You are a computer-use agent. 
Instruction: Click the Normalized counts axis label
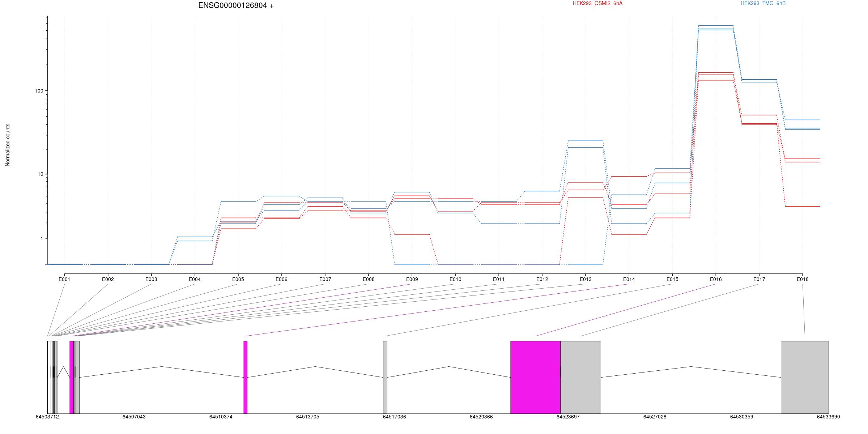pos(8,145)
